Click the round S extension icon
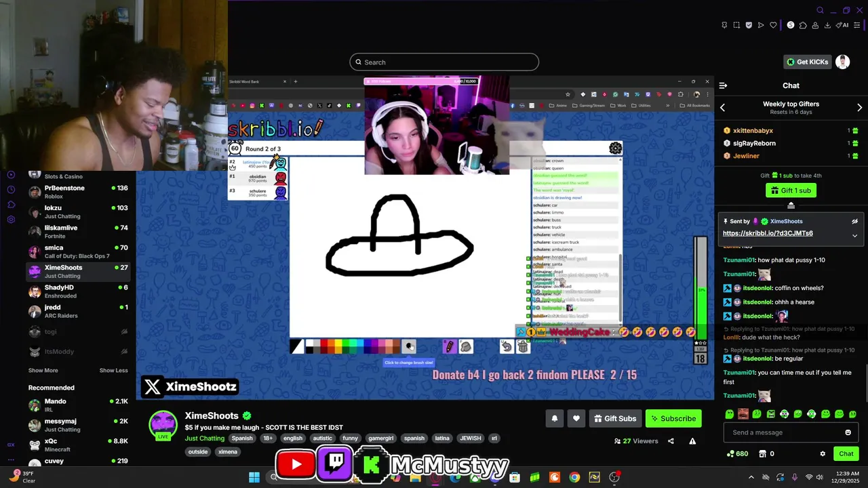 click(790, 25)
